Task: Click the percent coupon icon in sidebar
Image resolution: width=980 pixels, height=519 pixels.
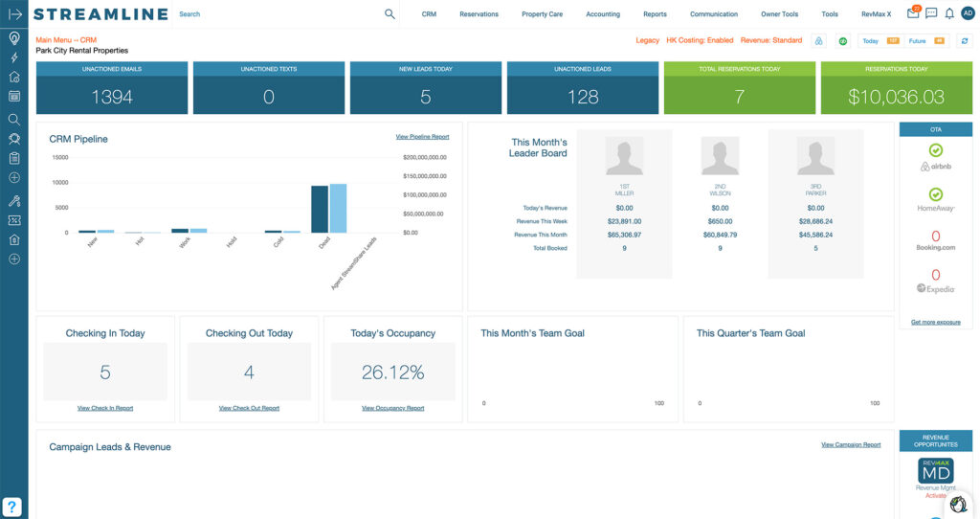Action: (x=14, y=220)
